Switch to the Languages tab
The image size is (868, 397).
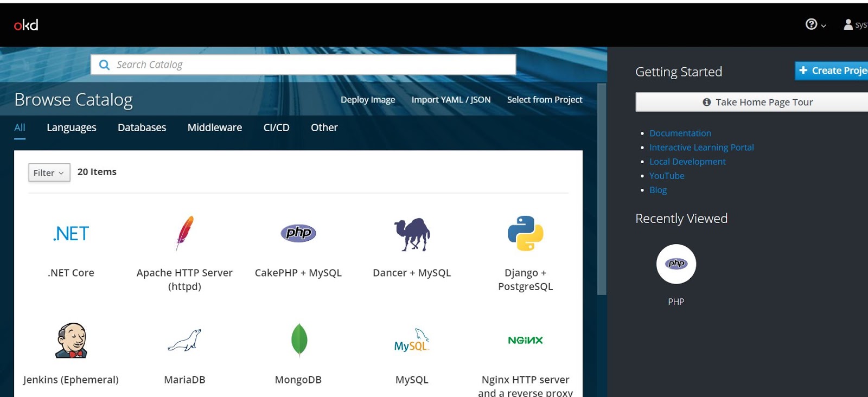72,127
